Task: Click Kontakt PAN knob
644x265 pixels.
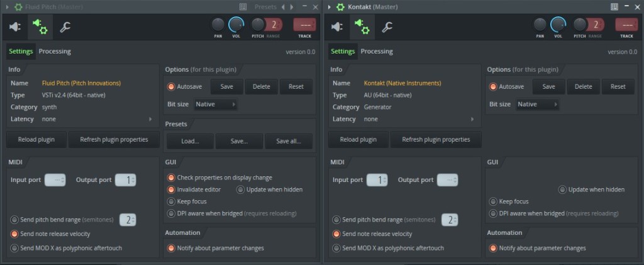Action: [540, 25]
